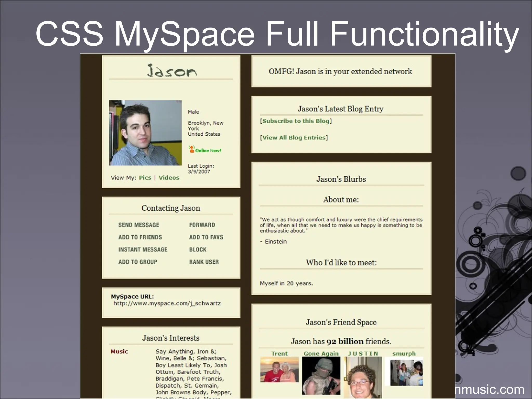532x399 pixels.
Task: Click the Jason name header graphic
Action: [172, 70]
